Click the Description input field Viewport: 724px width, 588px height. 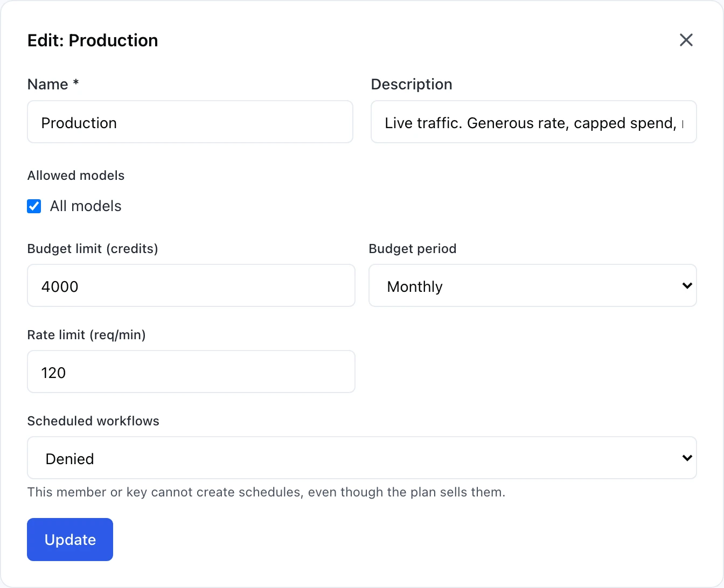tap(534, 122)
